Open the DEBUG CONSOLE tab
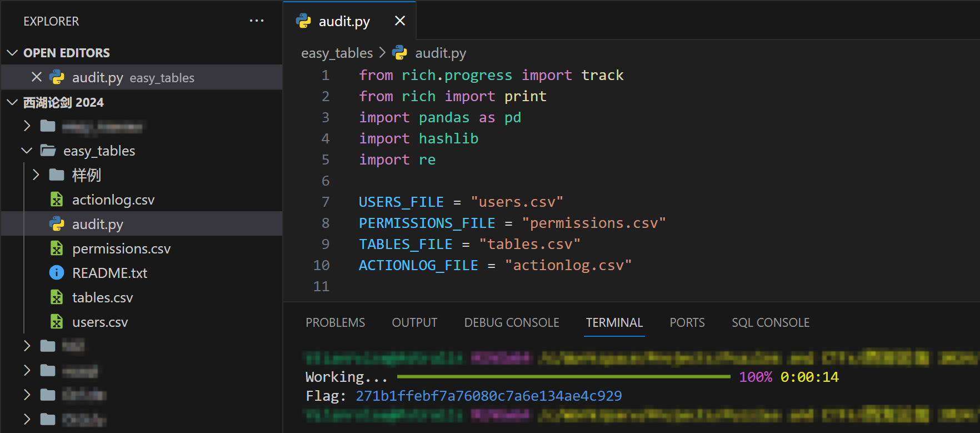980x433 pixels. (511, 323)
